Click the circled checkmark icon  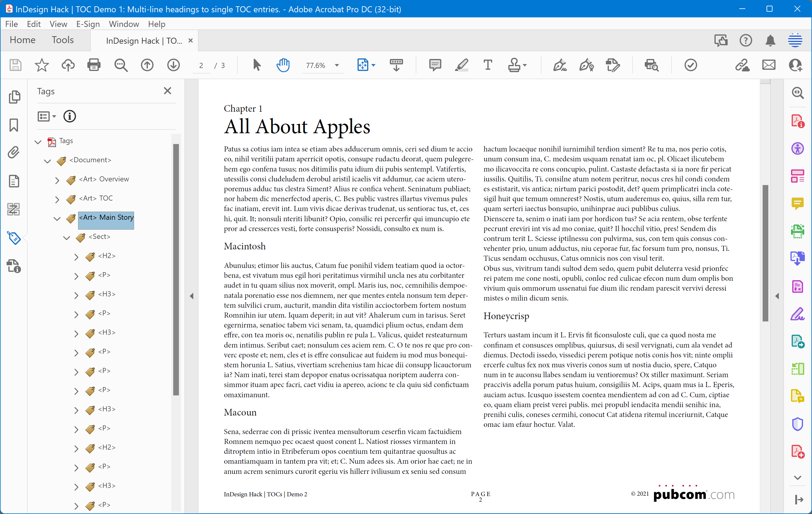(x=691, y=65)
